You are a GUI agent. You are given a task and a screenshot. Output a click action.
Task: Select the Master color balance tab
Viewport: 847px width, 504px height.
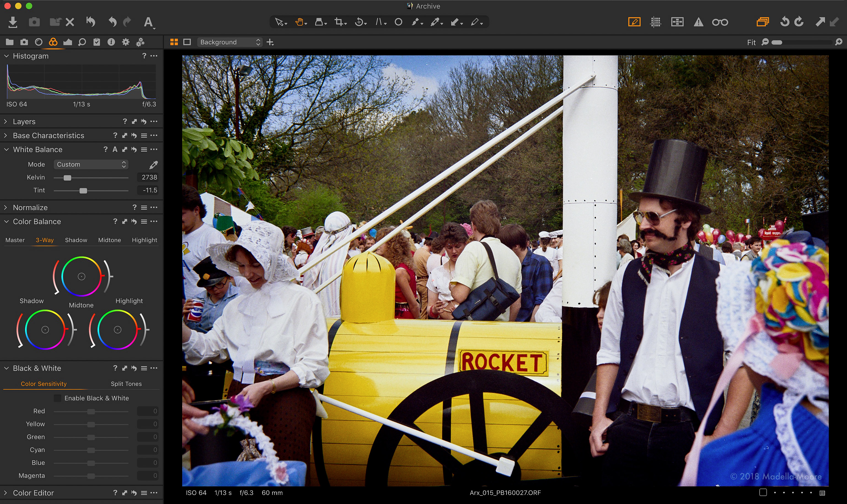[15, 240]
